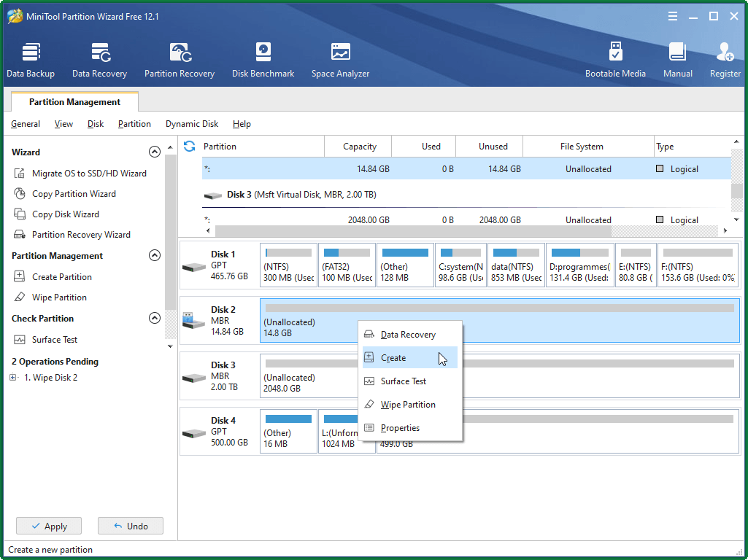
Task: Select the Disk 4 (Other) 16 MB block
Action: (x=288, y=432)
